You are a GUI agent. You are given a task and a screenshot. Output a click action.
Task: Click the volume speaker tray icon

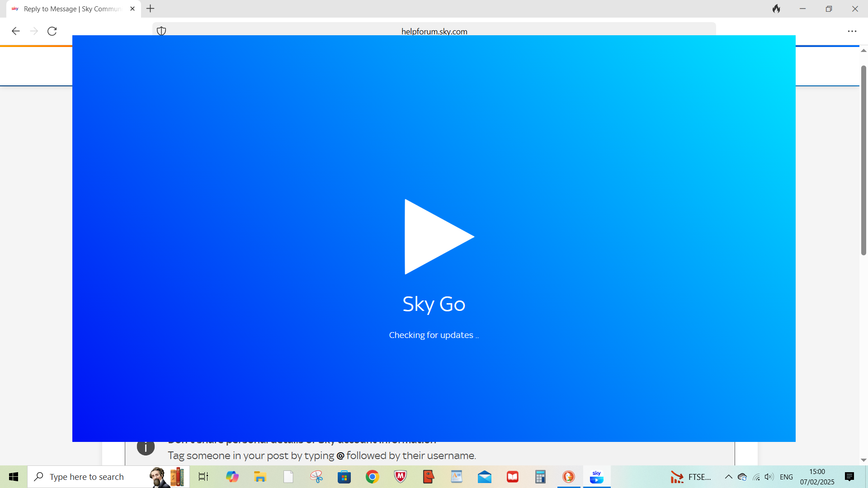click(769, 477)
